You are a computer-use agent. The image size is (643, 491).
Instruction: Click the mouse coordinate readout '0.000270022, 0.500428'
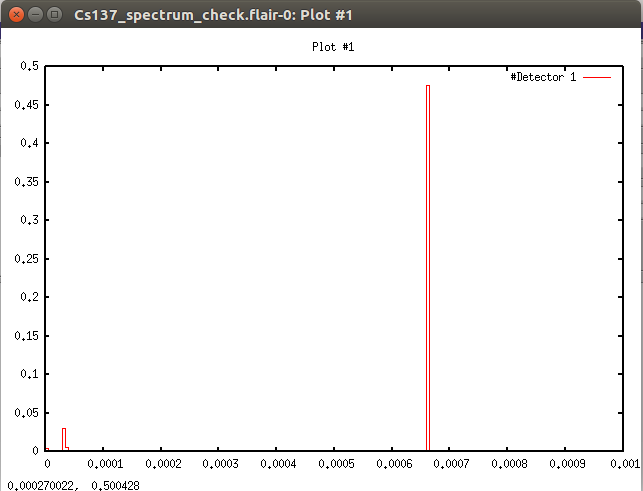point(74,486)
